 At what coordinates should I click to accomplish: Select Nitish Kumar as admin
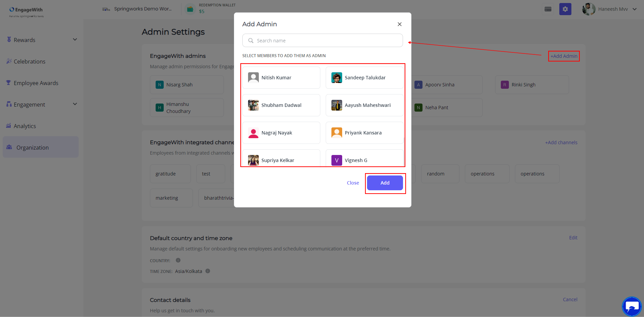coord(281,78)
